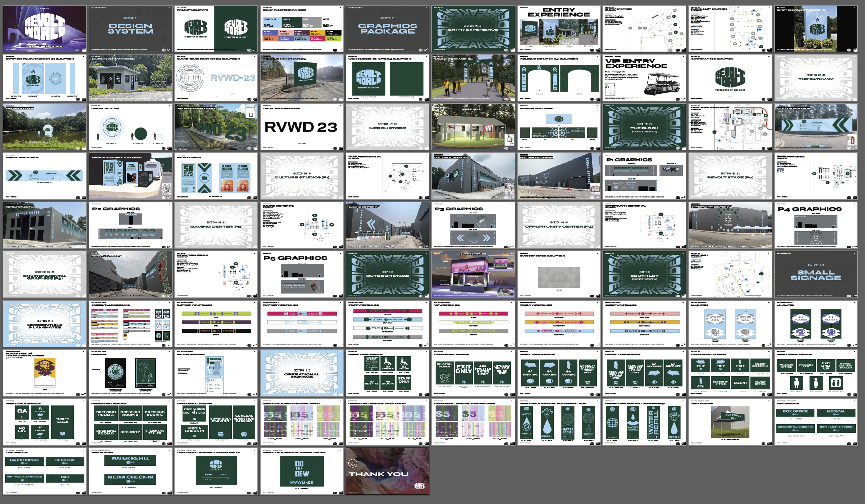This screenshot has width=865, height=504.
Task: Select the Cart Graphics-Elevation slide
Action: tap(730, 78)
